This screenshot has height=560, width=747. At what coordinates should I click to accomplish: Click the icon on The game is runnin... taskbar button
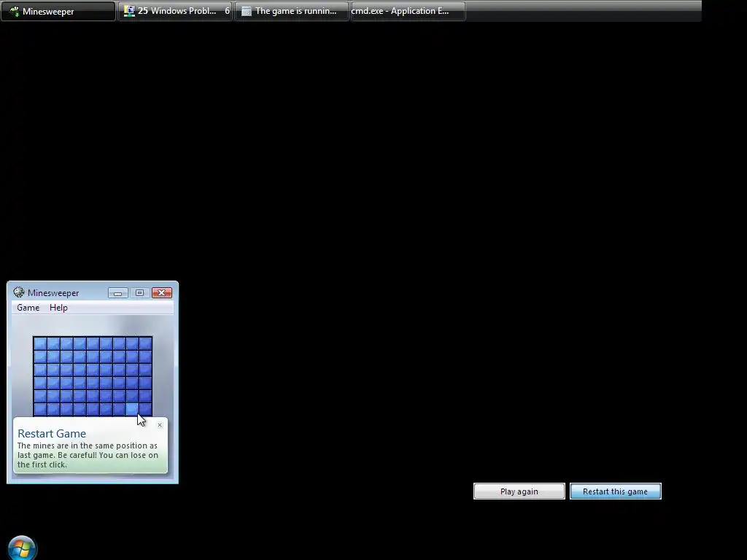pyautogui.click(x=247, y=11)
